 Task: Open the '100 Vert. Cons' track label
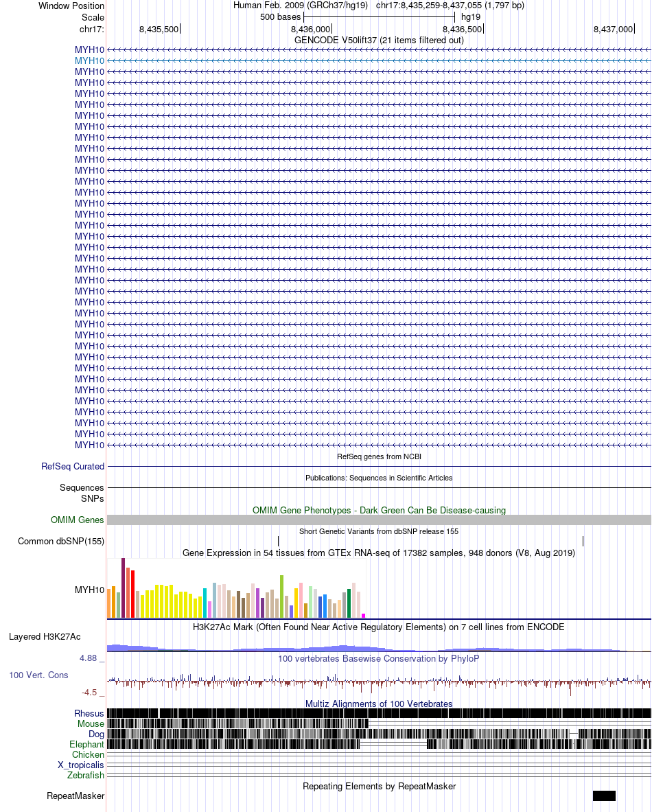click(38, 675)
